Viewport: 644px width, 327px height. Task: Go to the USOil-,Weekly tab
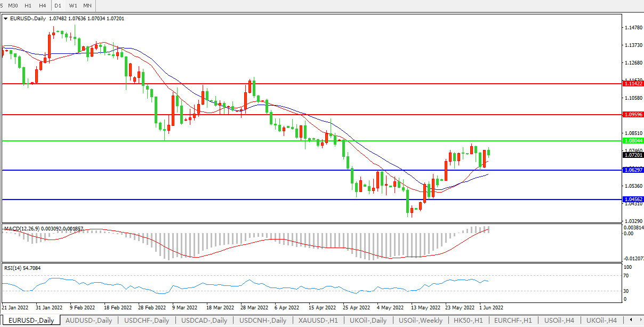coord(420,321)
